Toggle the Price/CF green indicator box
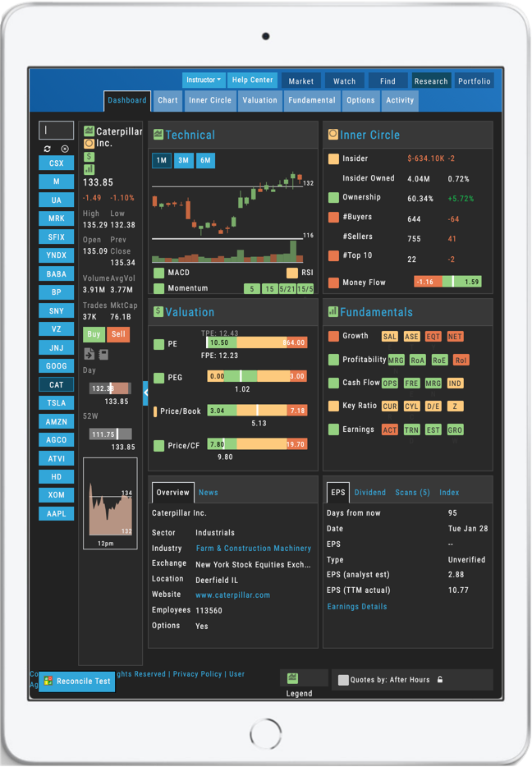This screenshot has width=532, height=767. pos(159,446)
